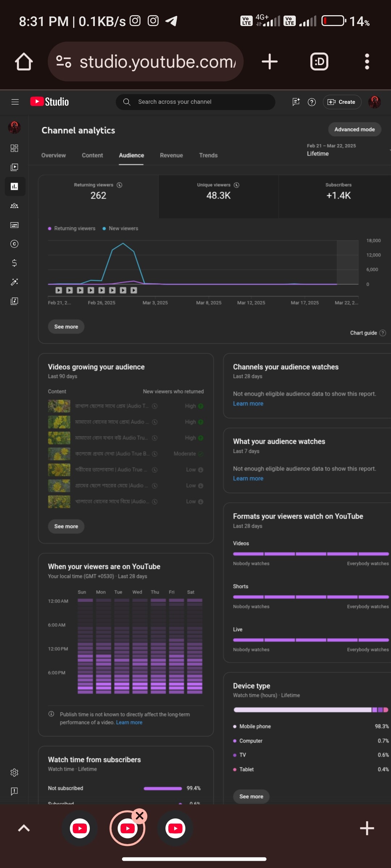The height and width of the screenshot is (868, 391).
Task: Focus the Search across your channel field
Action: [195, 102]
